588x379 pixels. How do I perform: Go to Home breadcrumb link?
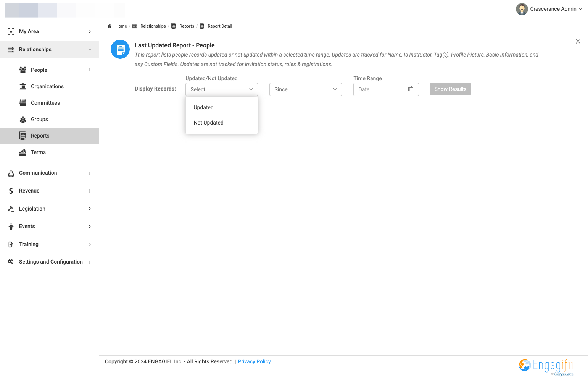point(121,26)
